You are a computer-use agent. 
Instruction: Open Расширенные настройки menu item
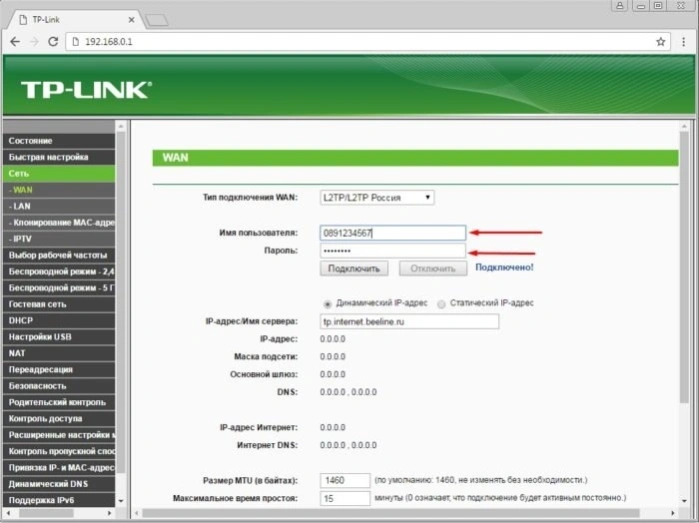pos(59,435)
